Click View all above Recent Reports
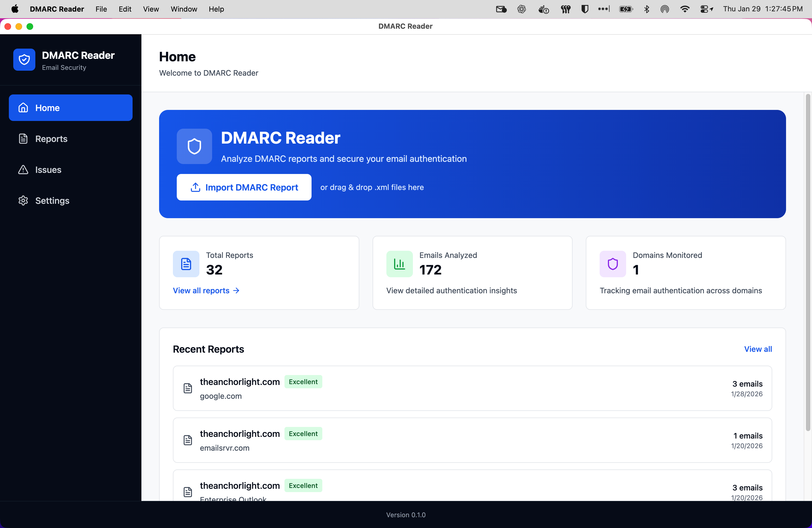The width and height of the screenshot is (812, 528). [x=758, y=349]
